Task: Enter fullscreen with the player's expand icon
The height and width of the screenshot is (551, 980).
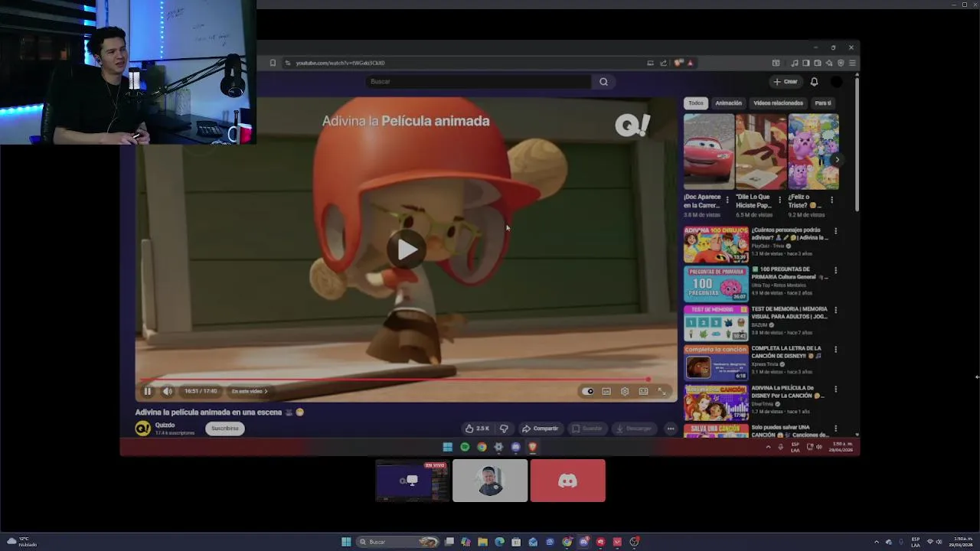Action: coord(661,391)
